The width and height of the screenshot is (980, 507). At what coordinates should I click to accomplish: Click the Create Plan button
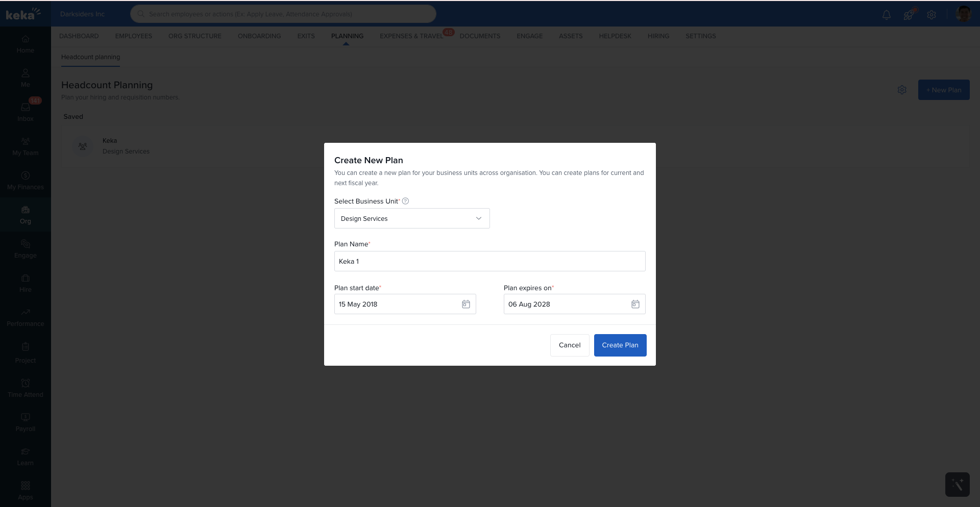coord(620,345)
